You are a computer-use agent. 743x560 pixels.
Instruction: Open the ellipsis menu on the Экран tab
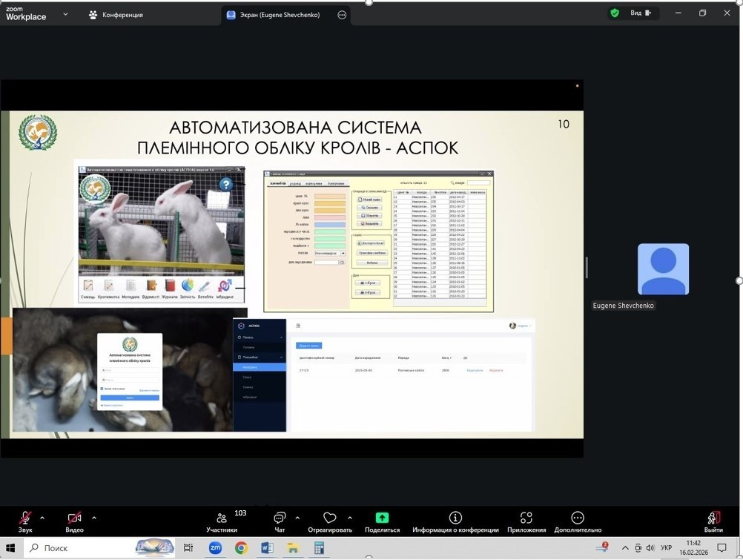click(342, 14)
